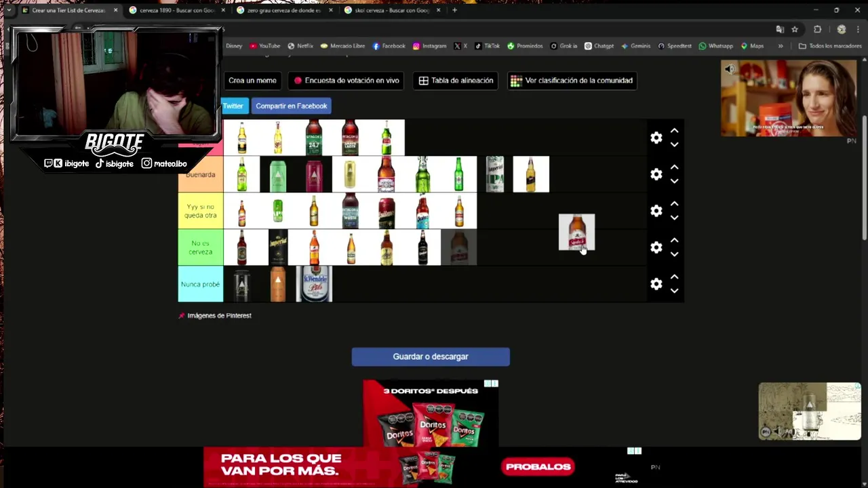
Task: Move the top tier row down
Action: 674,144
